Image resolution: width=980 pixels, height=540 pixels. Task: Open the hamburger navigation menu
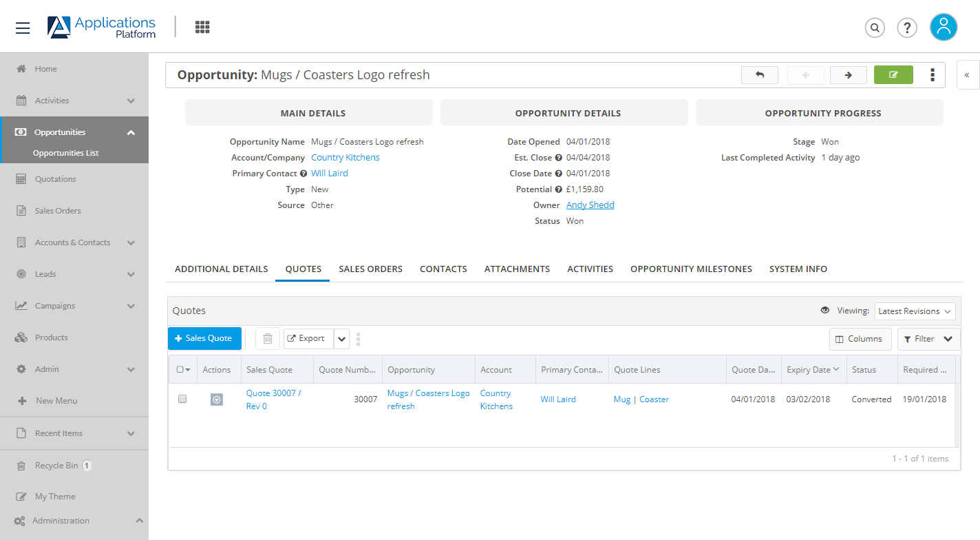[23, 28]
